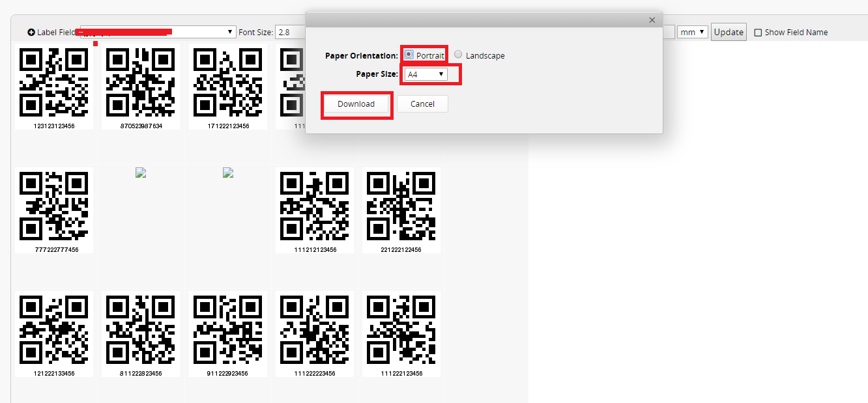Screen dimensions: 868x403
Task: Select the QR code labeled 111222223456
Action: pos(315,329)
